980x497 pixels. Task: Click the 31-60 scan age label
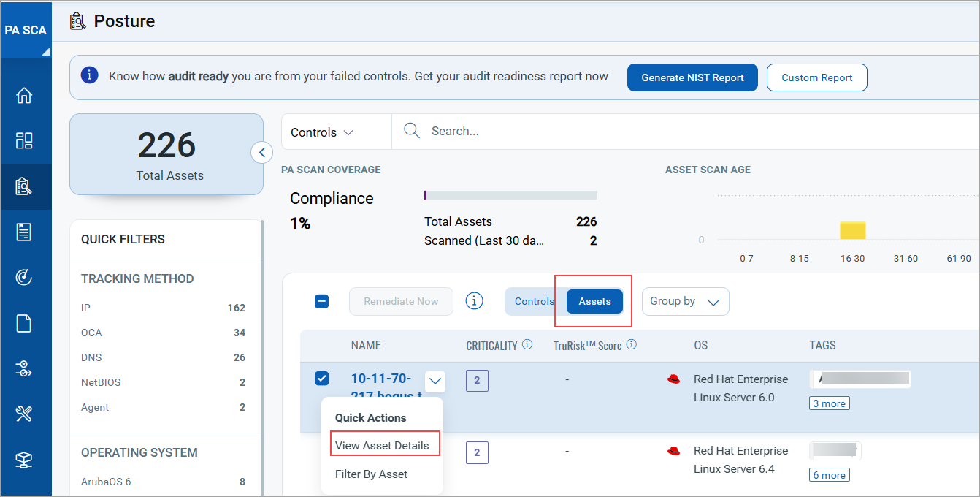[x=906, y=259]
